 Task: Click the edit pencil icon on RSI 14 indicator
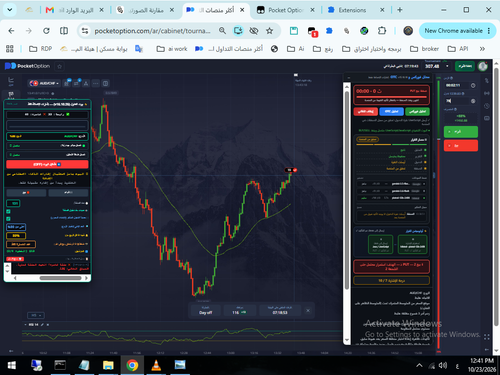pos(42,325)
